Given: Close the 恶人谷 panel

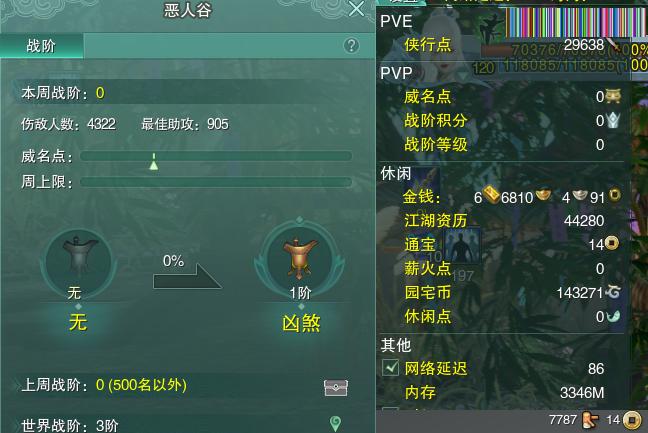Looking at the screenshot, I should (356, 8).
